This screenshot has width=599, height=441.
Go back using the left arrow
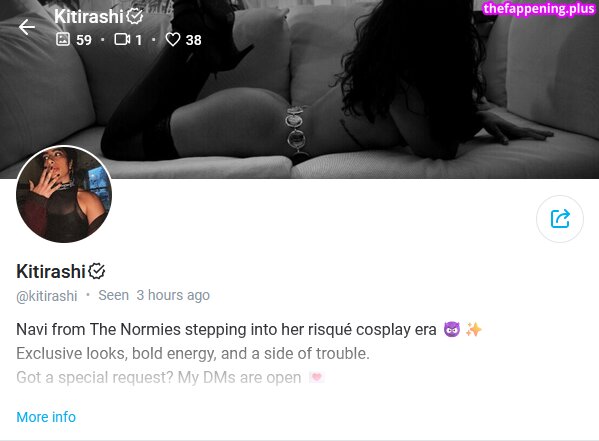(x=27, y=27)
